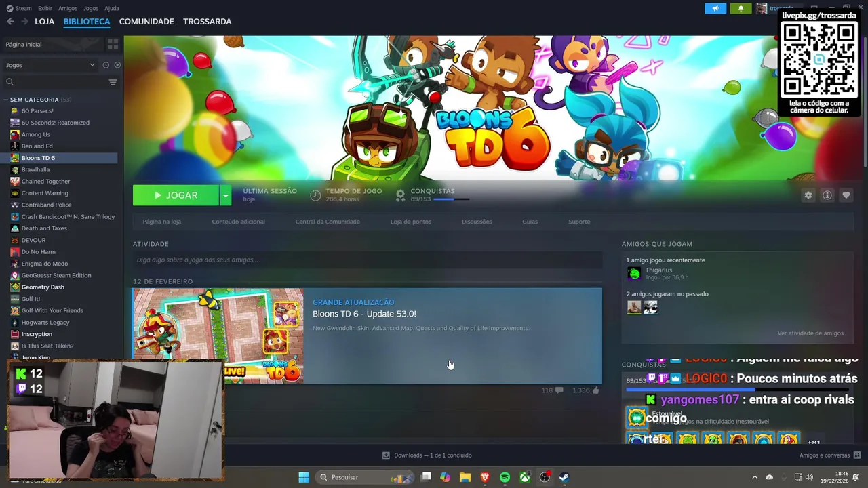Open Página inicial in sidebar
The width and height of the screenshot is (868, 488).
click(24, 44)
